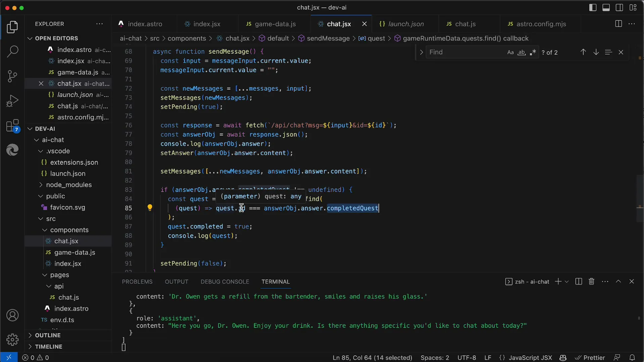Screen dimensions: 644x362
Task: Click Prettier status bar item
Action: tap(590, 358)
